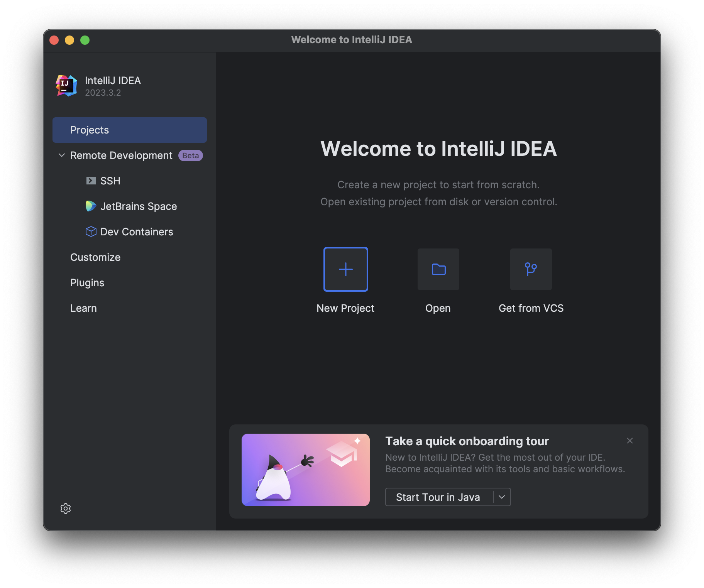Open the Plugins section
This screenshot has width=704, height=588.
click(87, 283)
